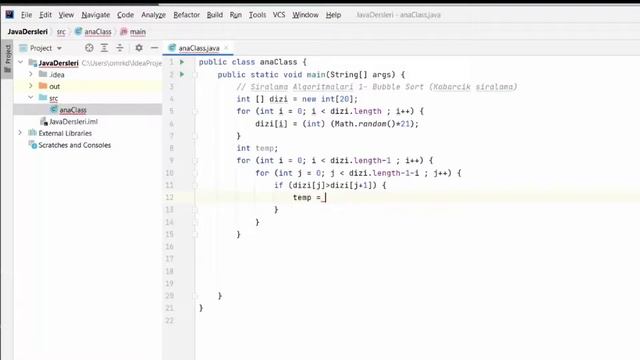
Task: Click the Collapse All icon
Action: pyautogui.click(x=120, y=48)
